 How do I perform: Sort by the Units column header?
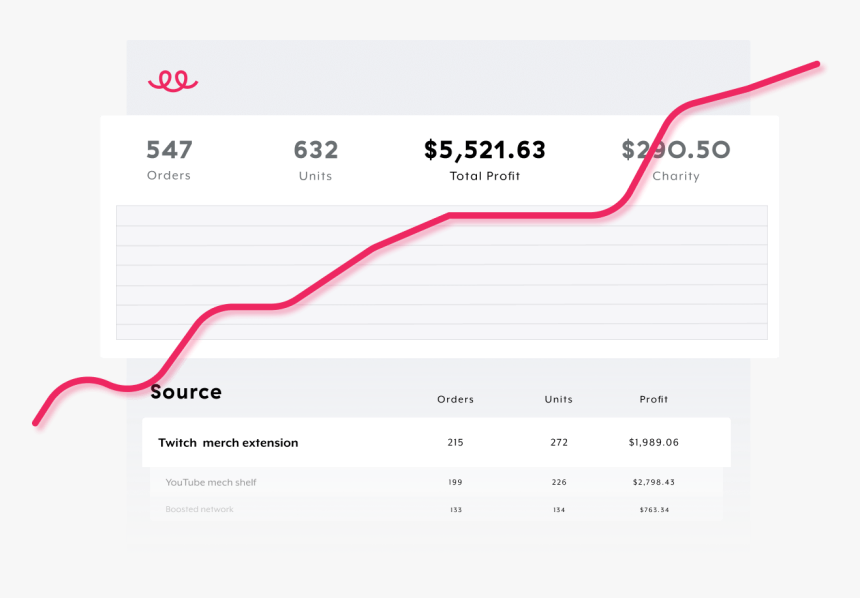tap(558, 400)
